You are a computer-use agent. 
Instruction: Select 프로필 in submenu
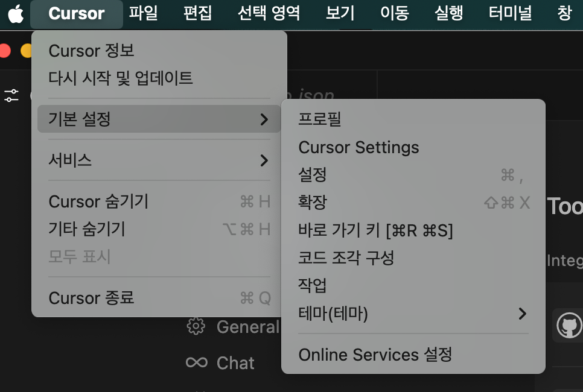[413, 119]
